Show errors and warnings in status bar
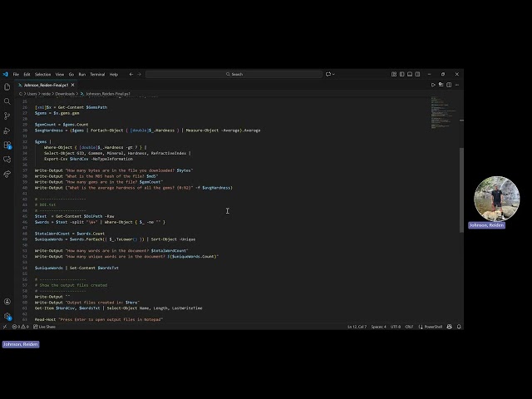The width and height of the screenshot is (532, 399). [20, 327]
